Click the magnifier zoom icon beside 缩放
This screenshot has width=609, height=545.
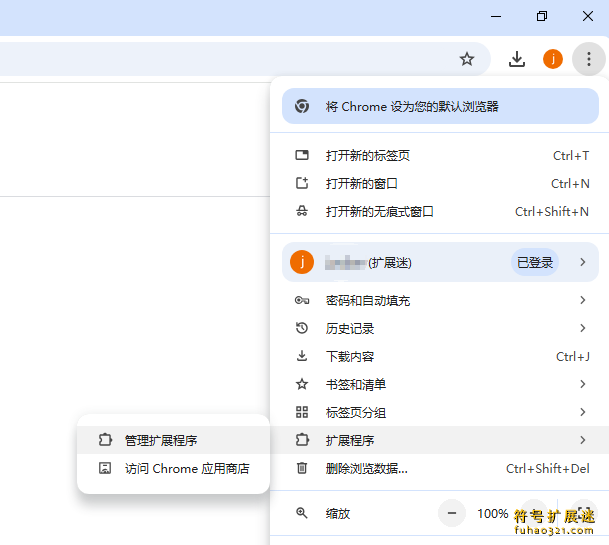[x=302, y=513]
